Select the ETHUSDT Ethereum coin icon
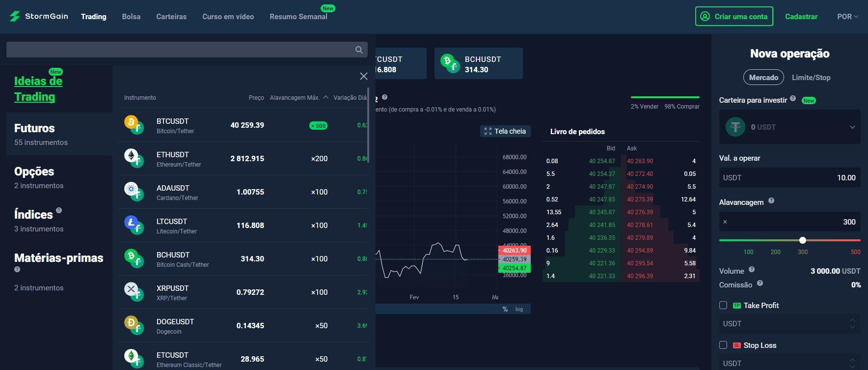This screenshot has height=370, width=868. tap(131, 155)
